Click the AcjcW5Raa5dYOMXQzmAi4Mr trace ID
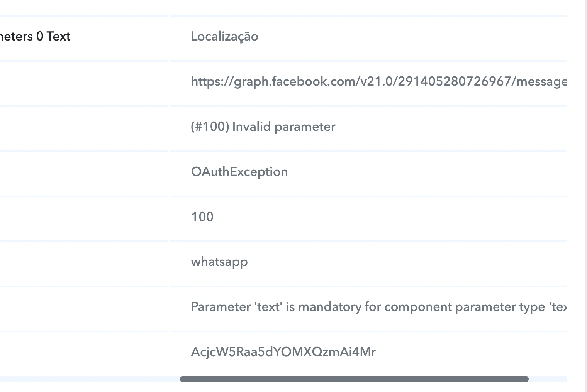587x392 pixels. point(283,352)
